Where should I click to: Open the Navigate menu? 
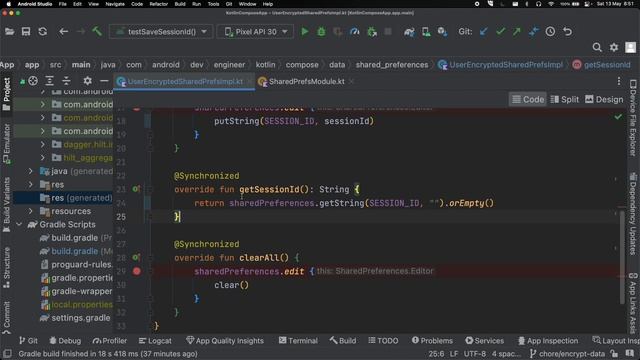pos(115,4)
